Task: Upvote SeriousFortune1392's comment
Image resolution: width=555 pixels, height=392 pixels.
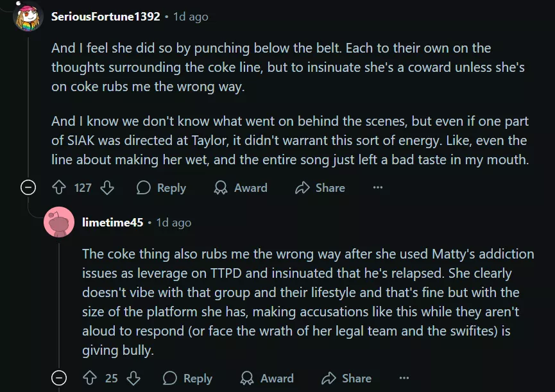Action: point(60,188)
